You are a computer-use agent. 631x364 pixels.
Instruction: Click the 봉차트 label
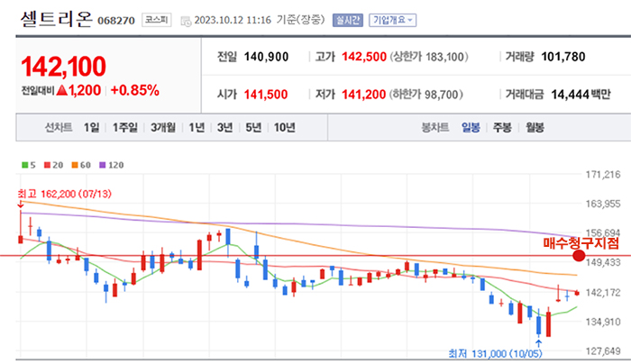pos(434,128)
